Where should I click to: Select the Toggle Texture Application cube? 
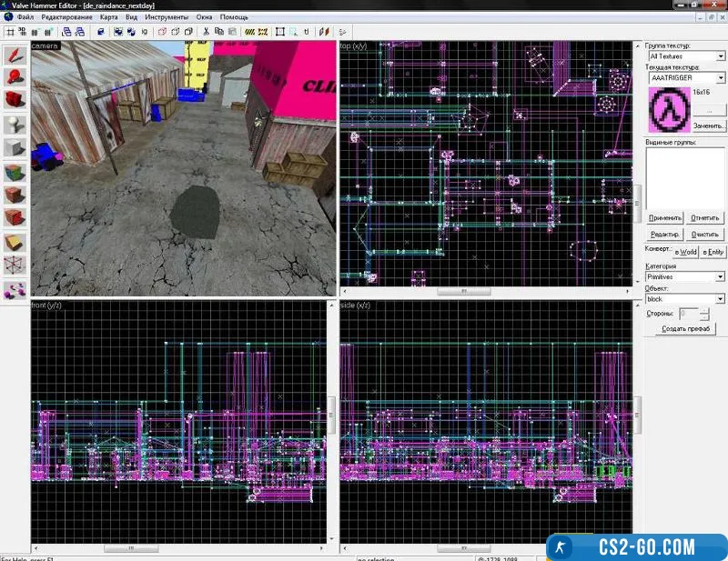coord(15,172)
